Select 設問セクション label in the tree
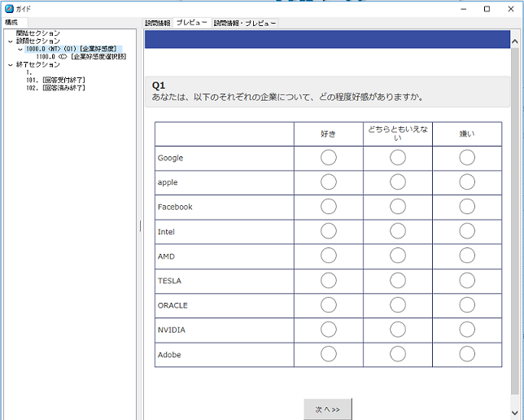 pos(38,42)
